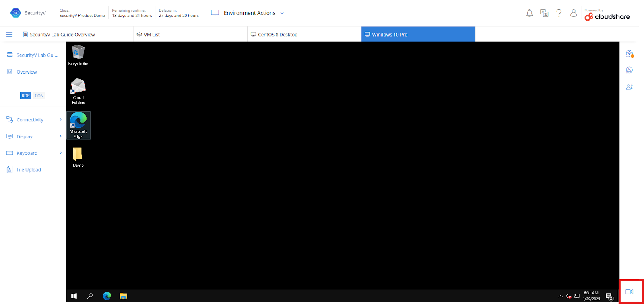Switch to CON console mode
644x304 pixels.
pyautogui.click(x=39, y=96)
